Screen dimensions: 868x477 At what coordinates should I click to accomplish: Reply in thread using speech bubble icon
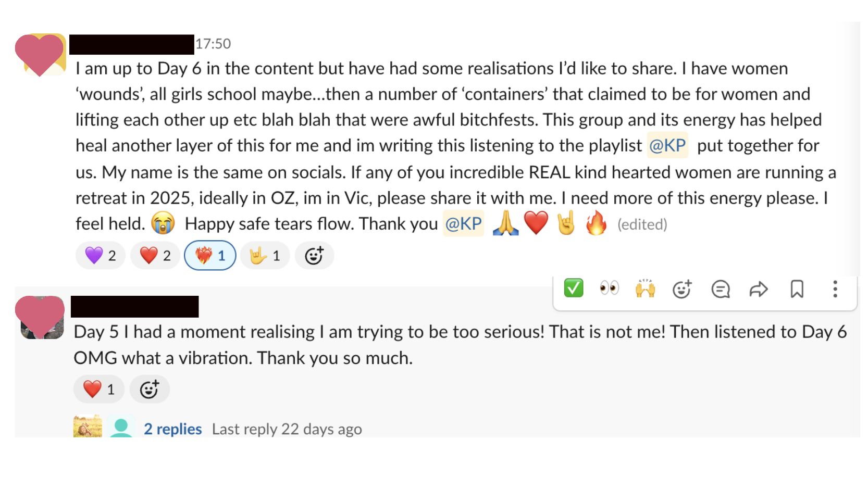coord(721,289)
